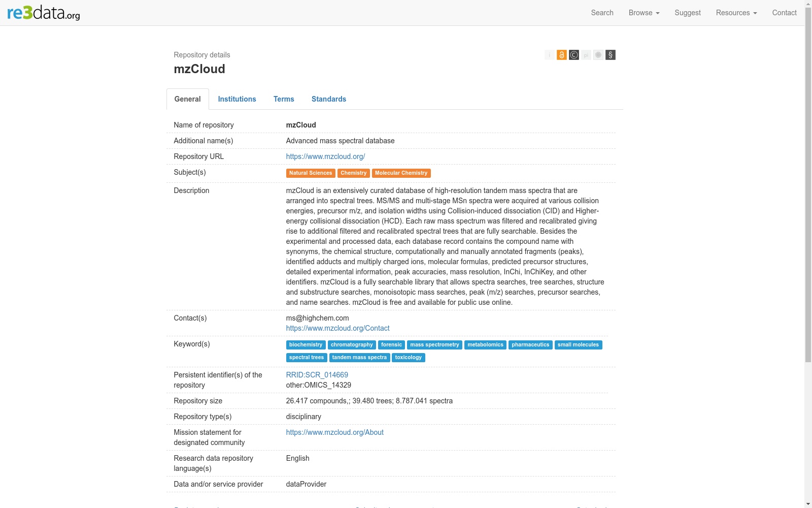812x508 pixels.
Task: Follow the RRID:SCR_014669 identifier link
Action: (x=317, y=375)
